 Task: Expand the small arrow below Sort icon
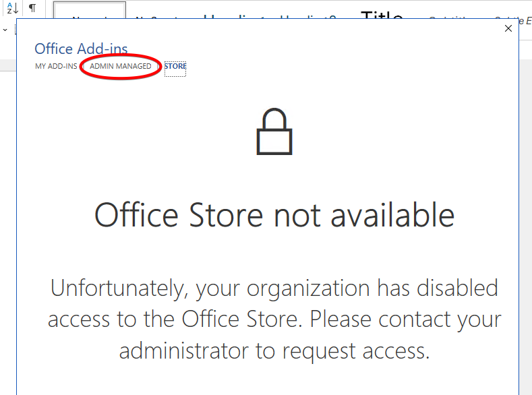coord(5,30)
